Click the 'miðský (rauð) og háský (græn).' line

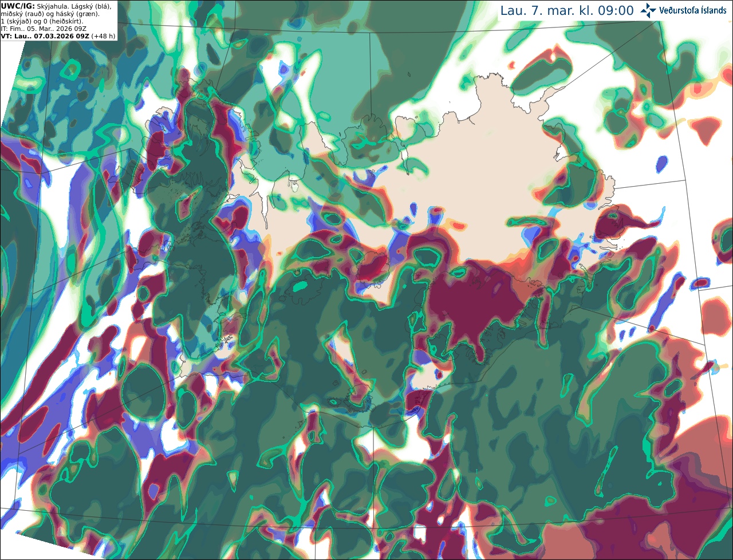point(50,14)
